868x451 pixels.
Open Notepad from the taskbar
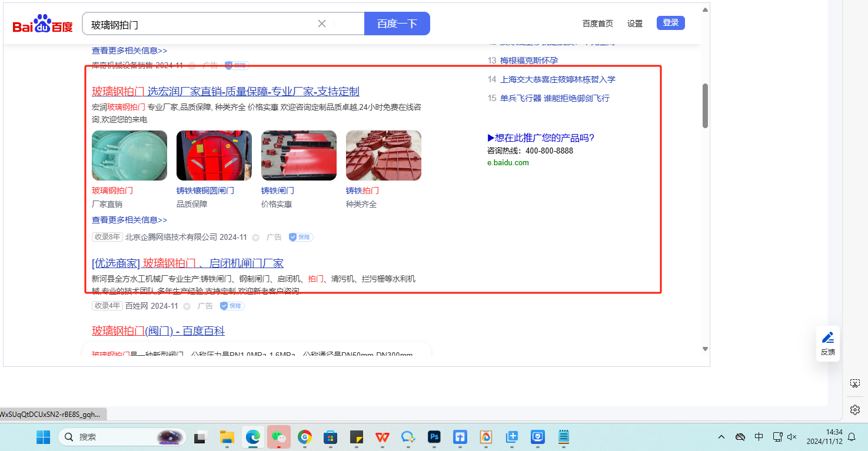pyautogui.click(x=564, y=437)
